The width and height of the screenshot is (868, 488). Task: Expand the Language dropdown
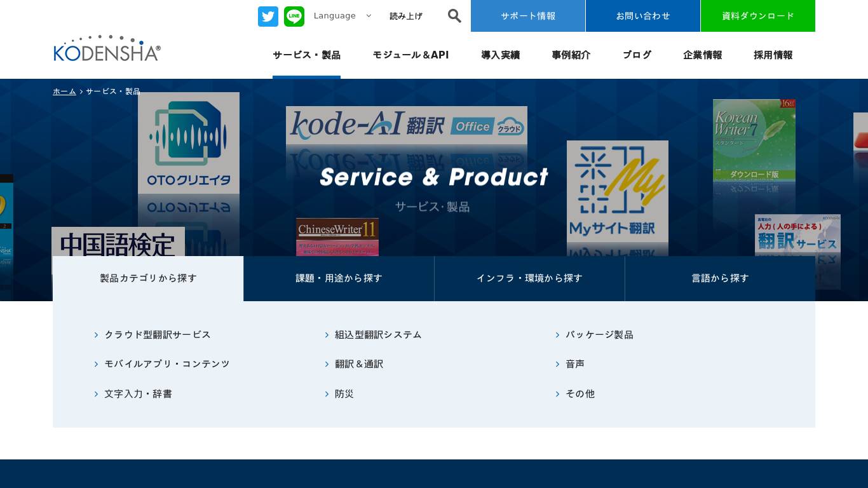[342, 16]
